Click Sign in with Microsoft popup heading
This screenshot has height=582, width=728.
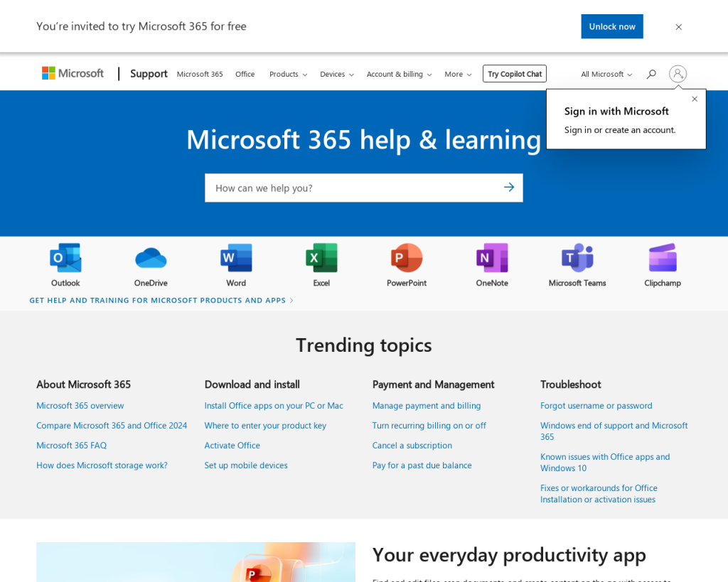pos(616,112)
